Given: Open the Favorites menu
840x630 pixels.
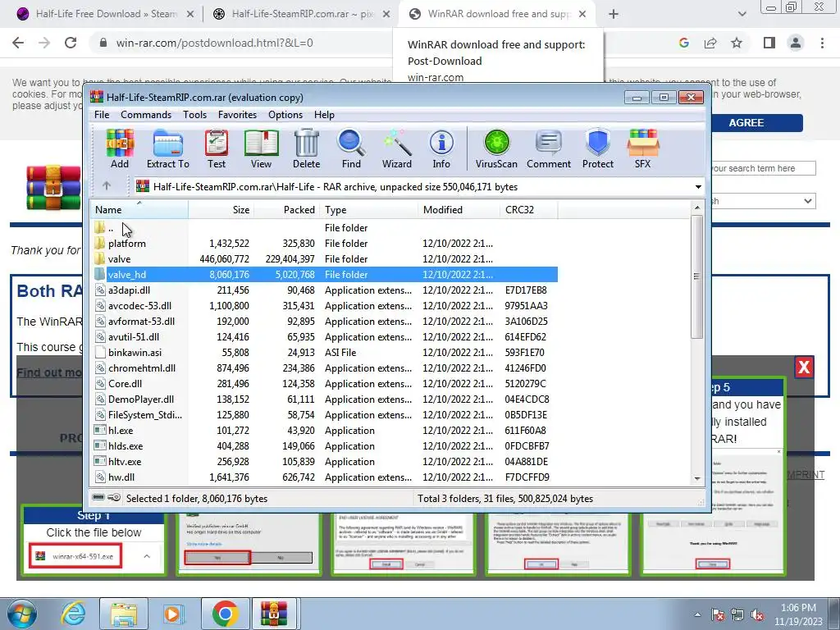Looking at the screenshot, I should tap(237, 115).
